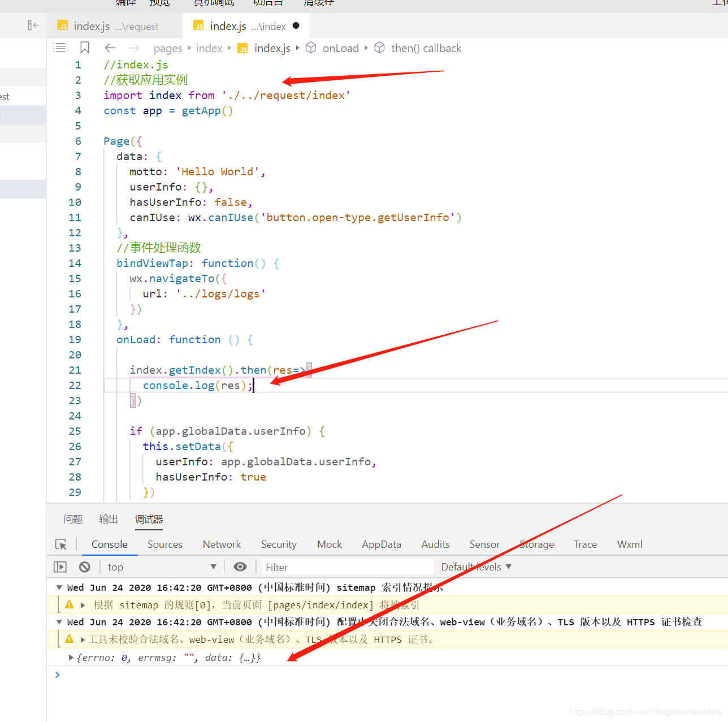Open the Network devtools tab
The width and height of the screenshot is (728, 722).
coord(222,544)
